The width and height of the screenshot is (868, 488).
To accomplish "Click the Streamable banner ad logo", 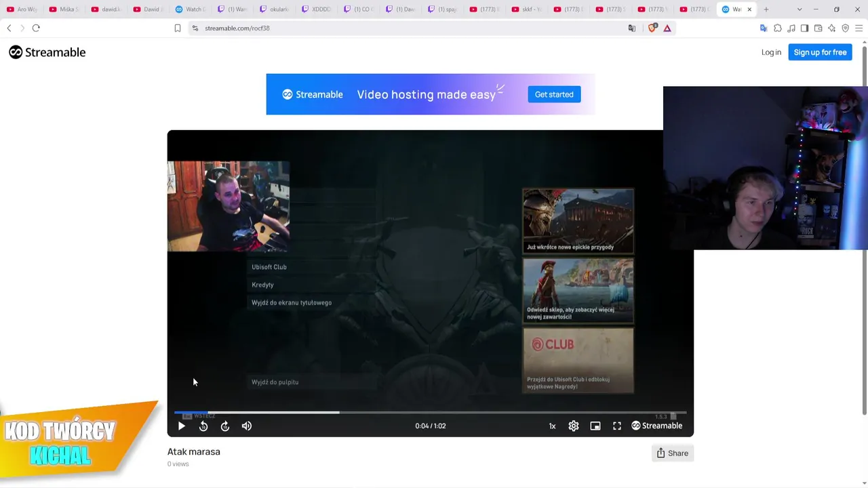I will click(313, 94).
